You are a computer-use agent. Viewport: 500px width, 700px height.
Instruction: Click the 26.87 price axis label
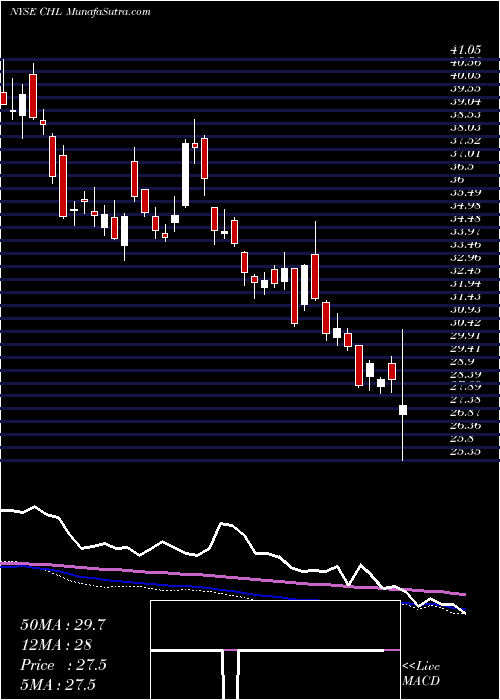click(464, 413)
